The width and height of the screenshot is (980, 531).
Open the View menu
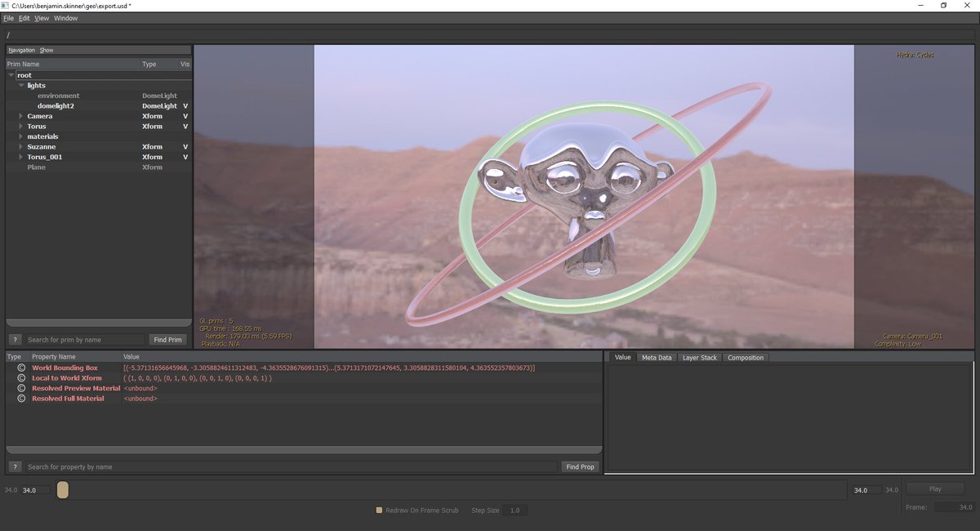[42, 18]
